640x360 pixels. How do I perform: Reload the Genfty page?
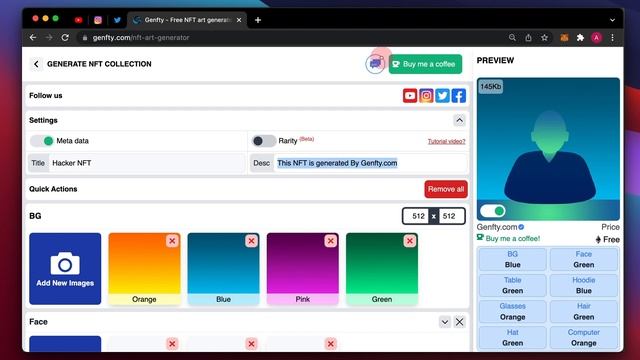pos(65,38)
